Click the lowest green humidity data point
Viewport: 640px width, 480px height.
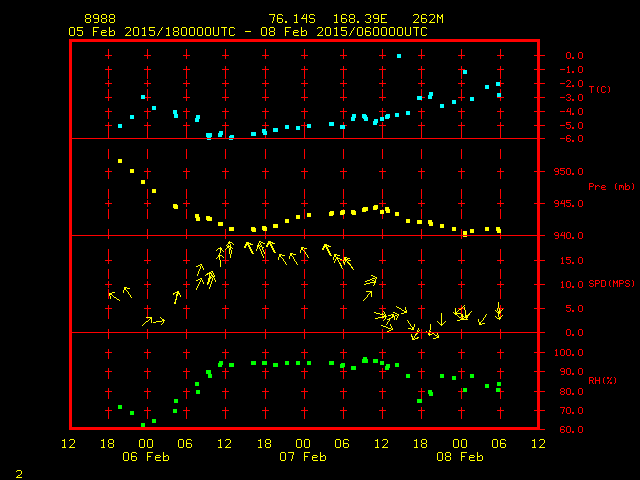[x=143, y=425]
